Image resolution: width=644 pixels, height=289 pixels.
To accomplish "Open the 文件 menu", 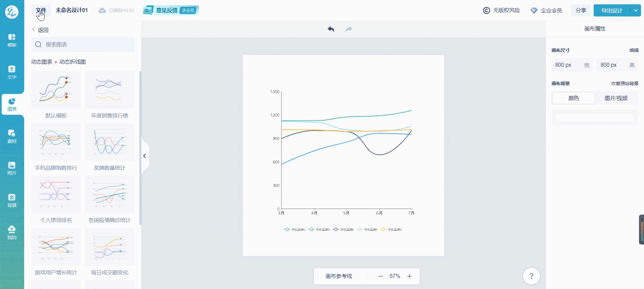I will coord(41,10).
